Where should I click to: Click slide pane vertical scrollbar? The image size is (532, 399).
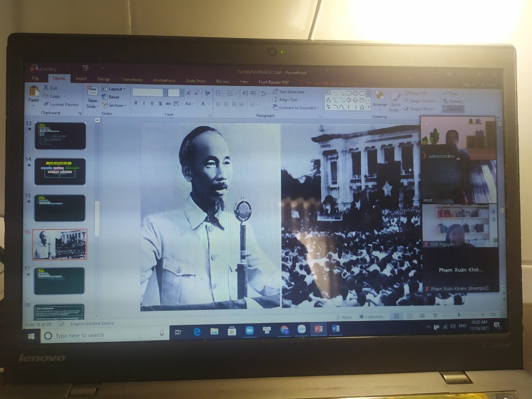coord(97,218)
